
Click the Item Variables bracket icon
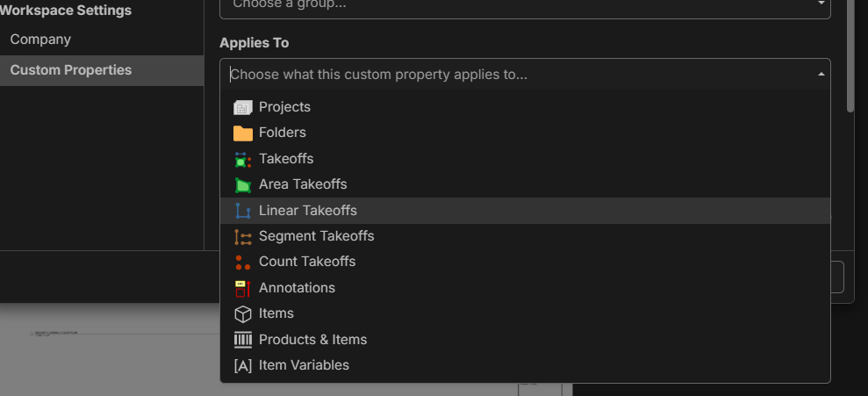tap(243, 365)
